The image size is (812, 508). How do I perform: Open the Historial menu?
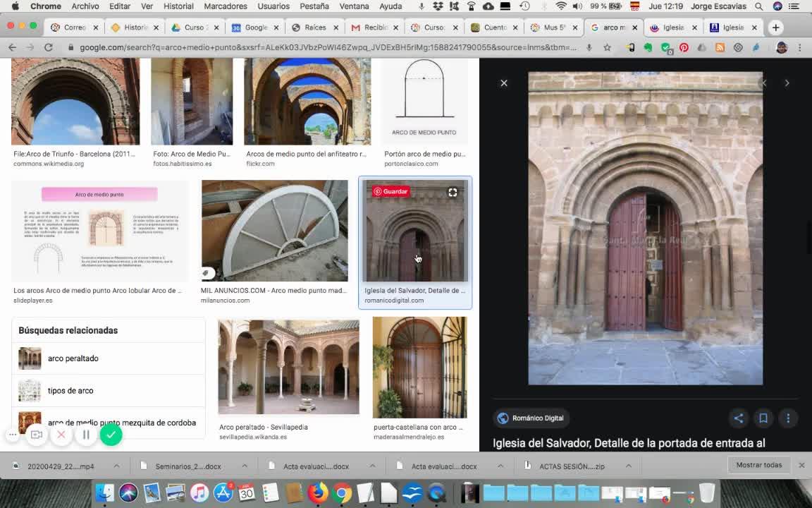point(178,6)
